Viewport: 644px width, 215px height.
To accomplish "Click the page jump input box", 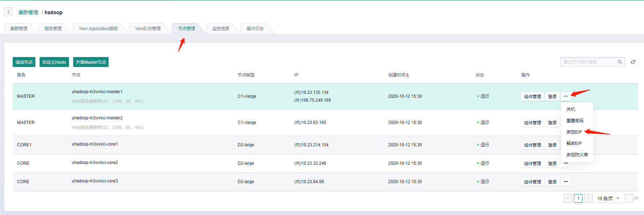I will pos(628,198).
